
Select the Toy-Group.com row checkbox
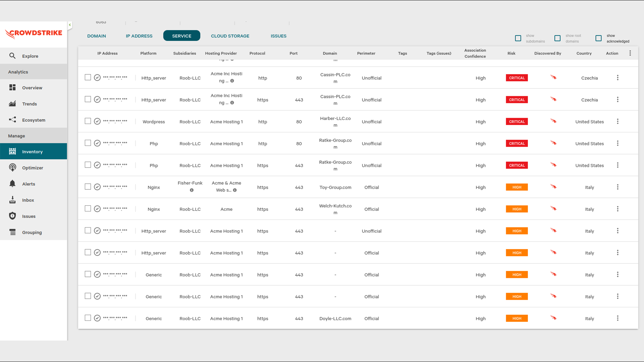(x=88, y=187)
